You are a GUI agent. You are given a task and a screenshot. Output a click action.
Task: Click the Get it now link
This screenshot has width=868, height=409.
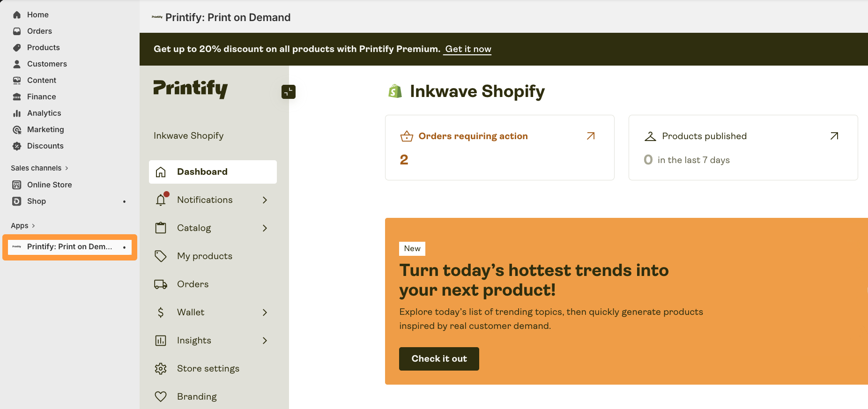point(468,49)
